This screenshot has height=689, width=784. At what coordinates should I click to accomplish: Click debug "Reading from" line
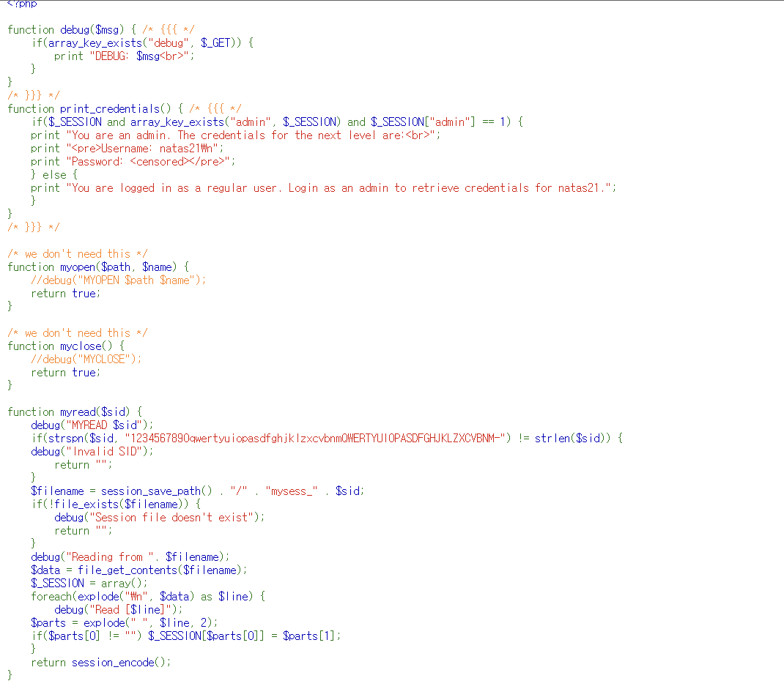(130, 557)
